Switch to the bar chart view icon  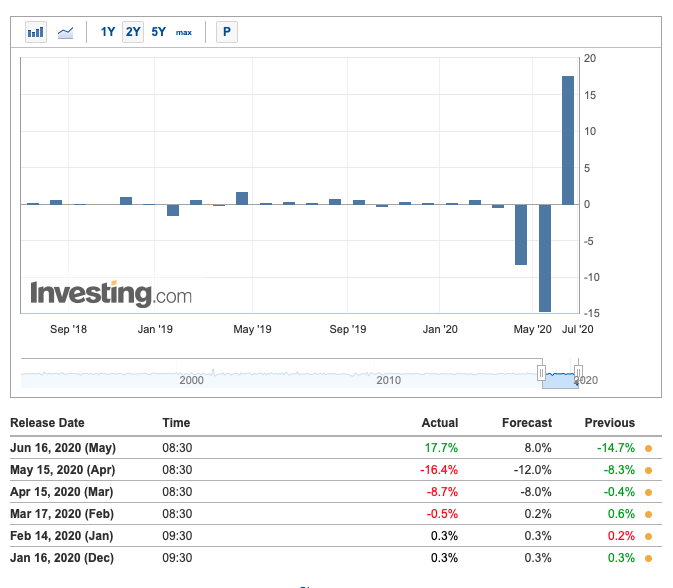[36, 32]
